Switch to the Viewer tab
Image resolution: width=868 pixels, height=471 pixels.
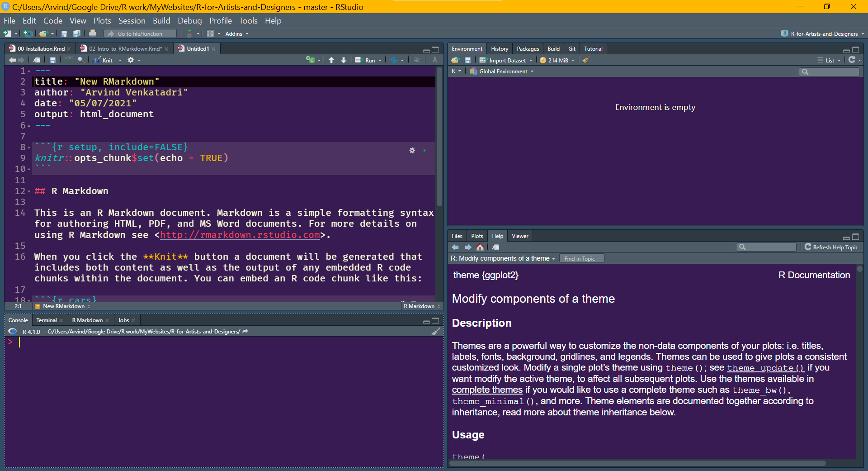point(520,236)
